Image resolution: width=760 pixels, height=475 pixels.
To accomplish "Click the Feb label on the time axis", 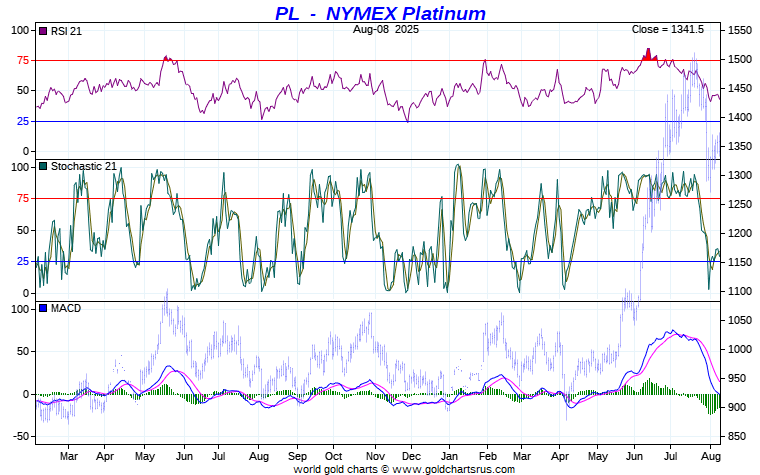I will coord(488,456).
